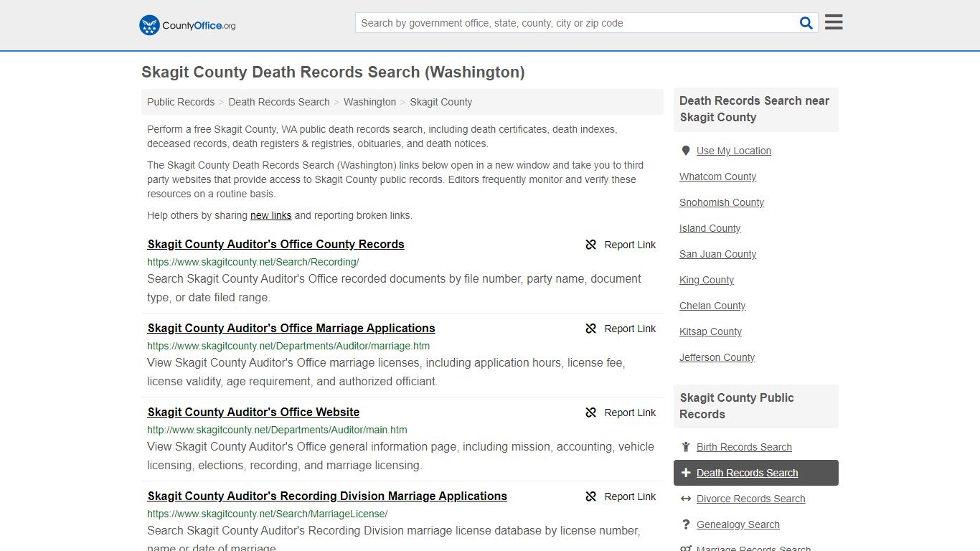This screenshot has height=551, width=980.
Task: Go to San Juan County
Action: [717, 254]
